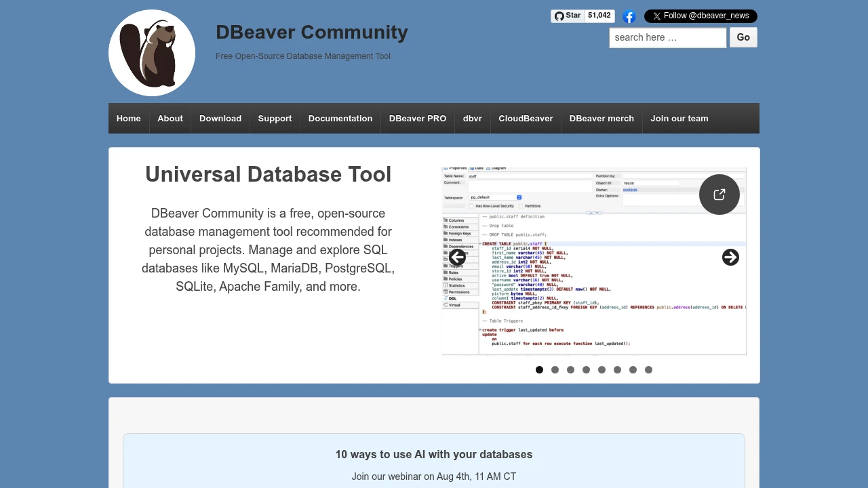Open the Support menu item

coord(275,119)
